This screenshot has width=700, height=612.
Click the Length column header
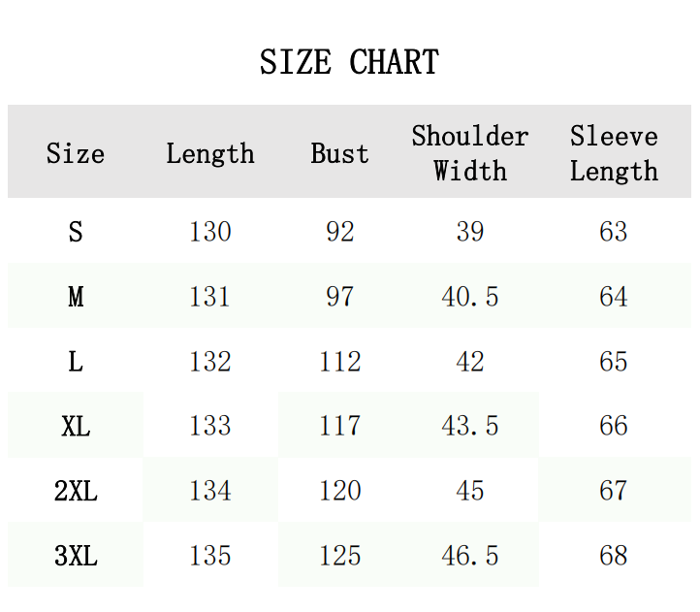point(210,153)
